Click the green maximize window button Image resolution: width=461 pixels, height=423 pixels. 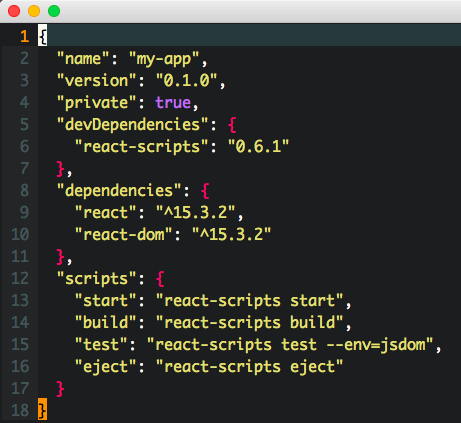(x=54, y=11)
